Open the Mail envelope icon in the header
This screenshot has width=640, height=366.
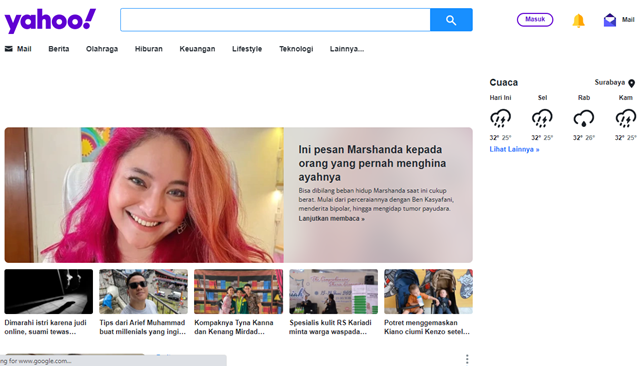coord(609,20)
